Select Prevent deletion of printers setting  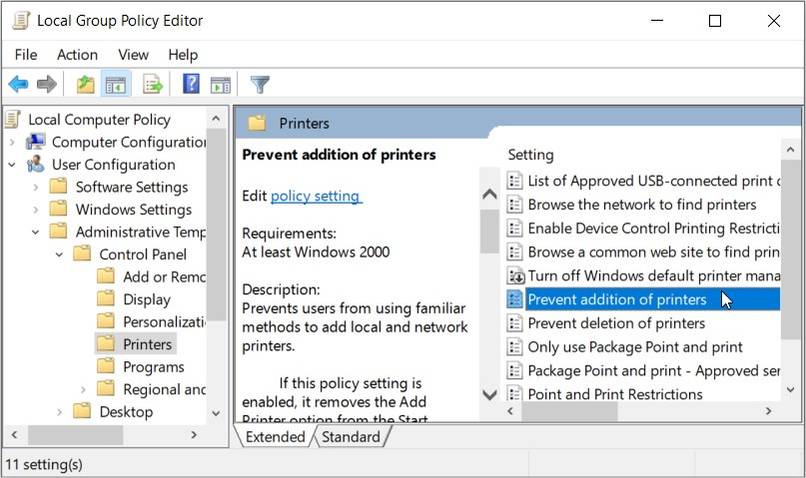tap(616, 323)
